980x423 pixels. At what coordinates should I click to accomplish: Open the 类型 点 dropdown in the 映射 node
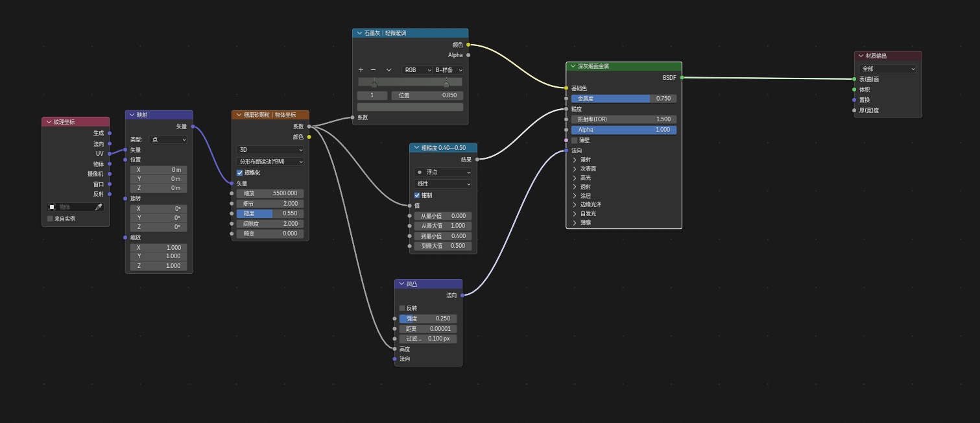(168, 139)
